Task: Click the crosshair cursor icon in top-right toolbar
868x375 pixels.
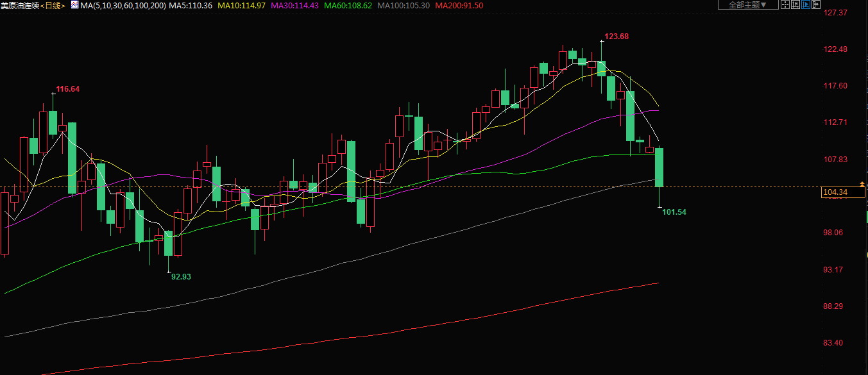Action: click(785, 4)
